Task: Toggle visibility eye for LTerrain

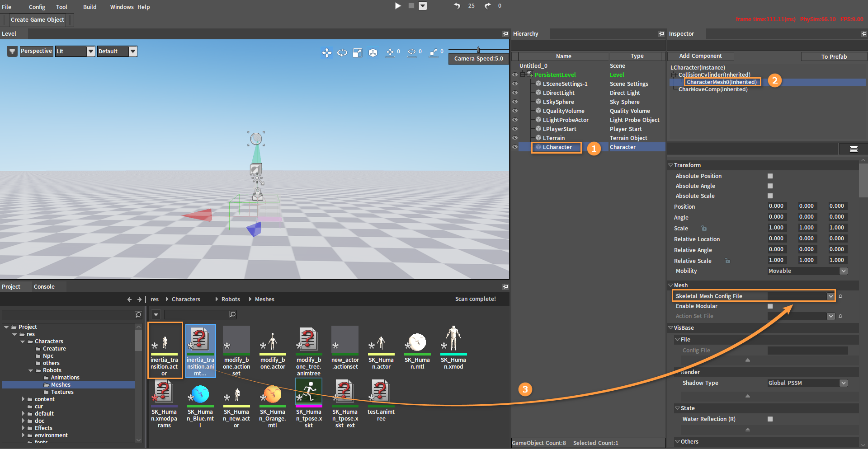Action: pos(514,138)
